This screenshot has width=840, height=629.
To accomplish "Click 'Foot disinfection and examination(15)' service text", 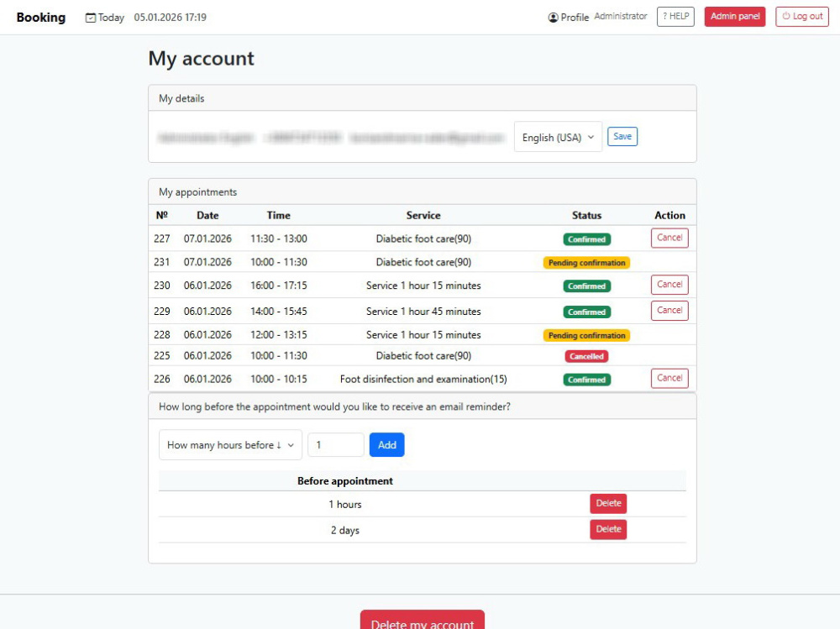I will (x=423, y=380).
